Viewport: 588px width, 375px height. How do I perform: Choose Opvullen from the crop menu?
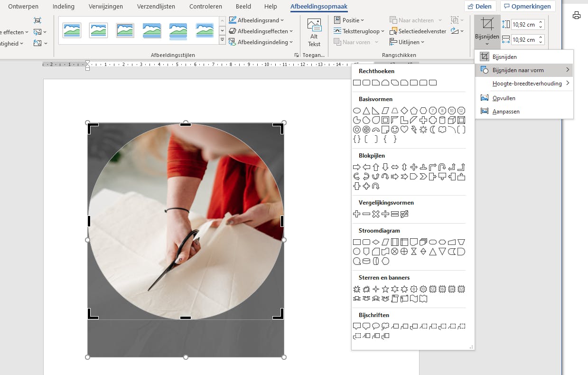tap(504, 98)
